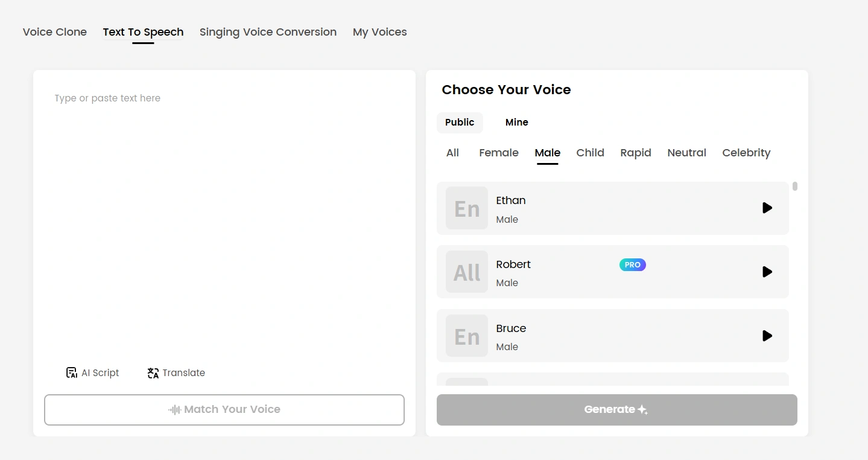Play Ethan voice preview

click(x=767, y=208)
